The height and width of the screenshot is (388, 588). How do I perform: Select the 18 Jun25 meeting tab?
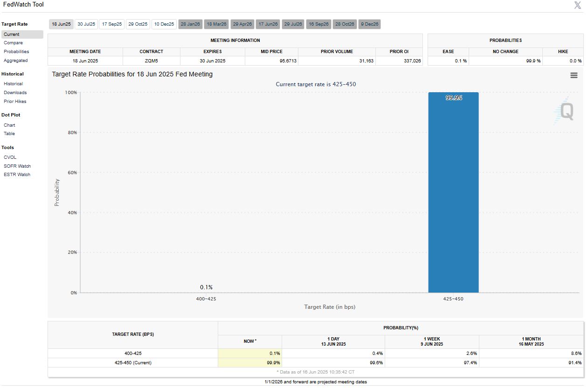coord(61,24)
